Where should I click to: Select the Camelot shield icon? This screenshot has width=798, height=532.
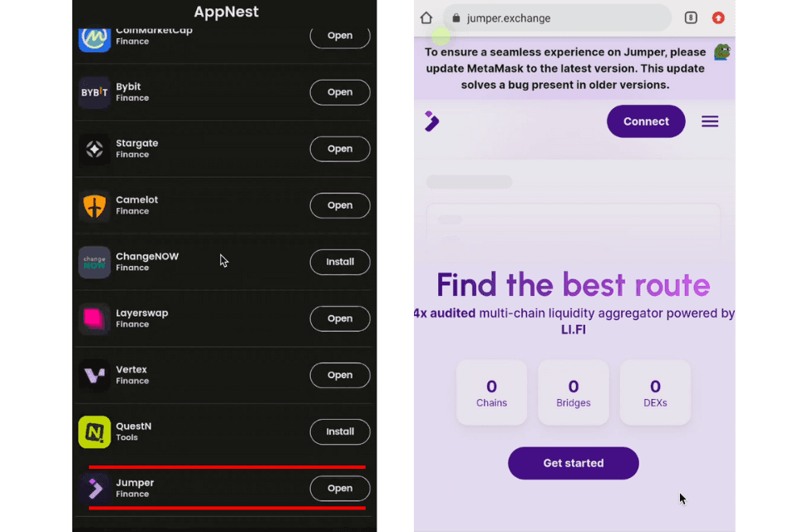[94, 205]
